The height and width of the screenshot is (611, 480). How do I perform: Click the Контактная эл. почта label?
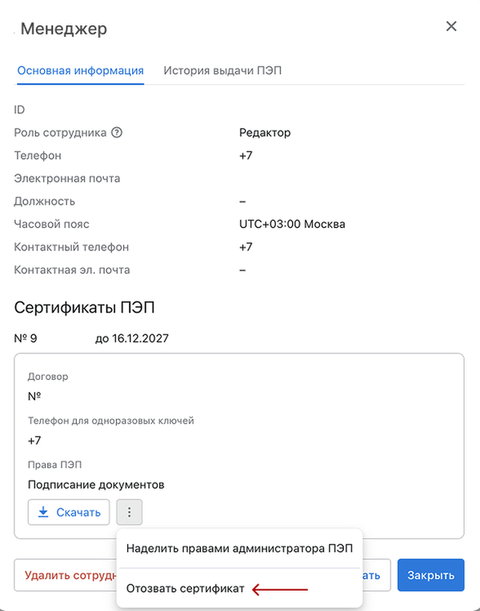coord(72,270)
